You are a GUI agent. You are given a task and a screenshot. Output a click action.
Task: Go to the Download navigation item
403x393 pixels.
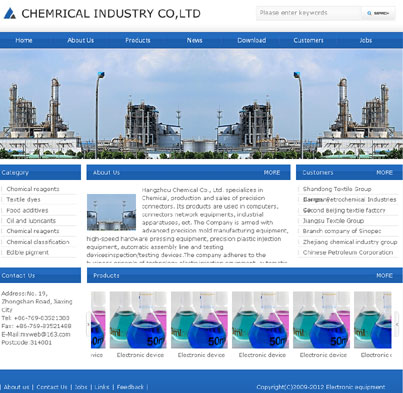pyautogui.click(x=252, y=40)
